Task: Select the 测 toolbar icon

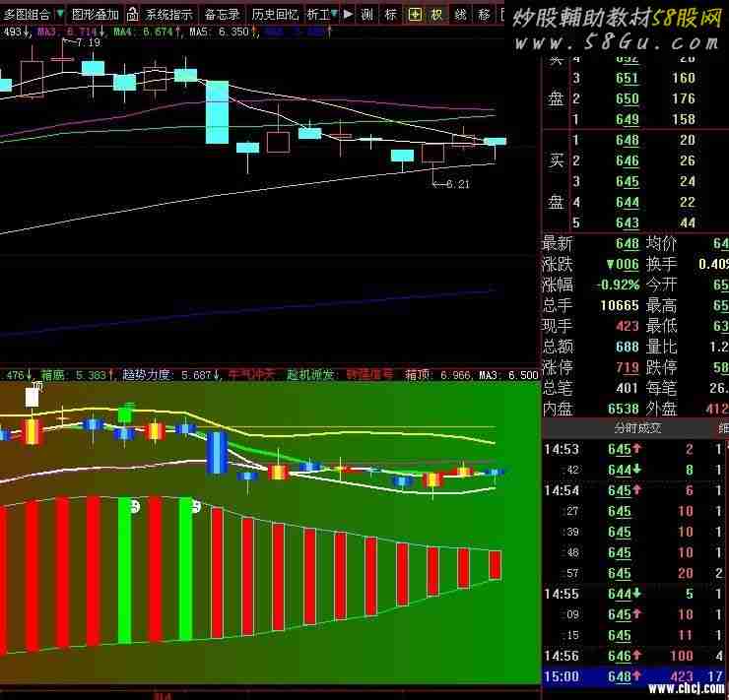Action: coord(367,15)
